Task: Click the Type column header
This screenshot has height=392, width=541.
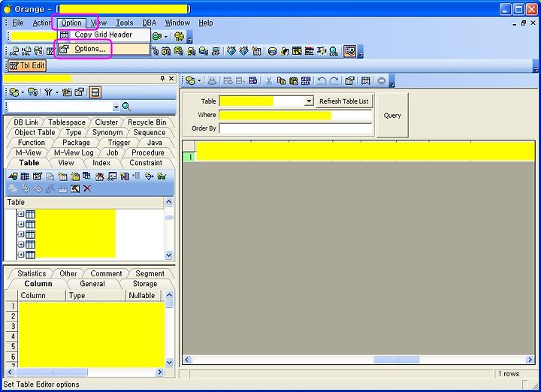Action: tap(95, 295)
